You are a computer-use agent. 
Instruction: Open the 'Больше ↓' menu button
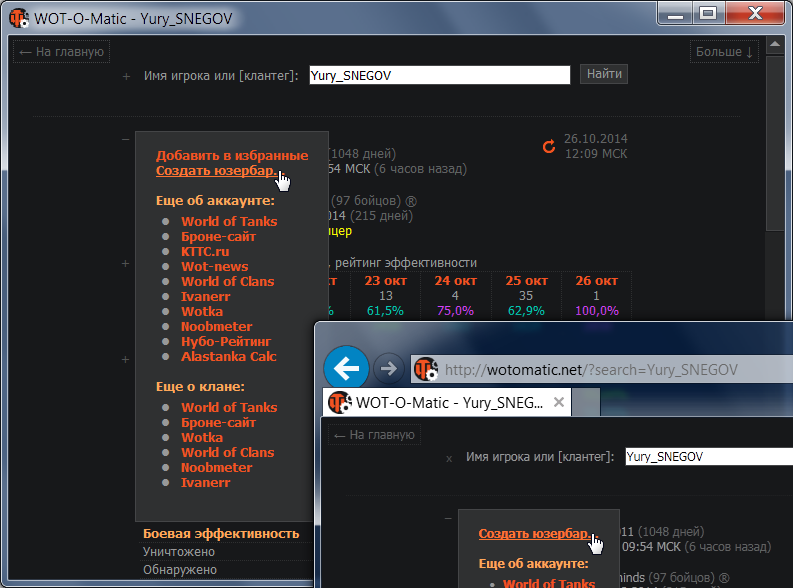click(724, 52)
